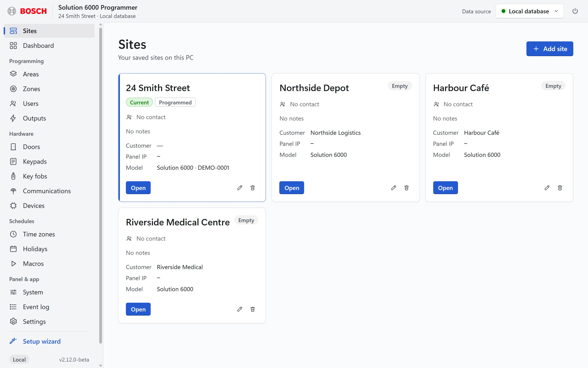
Task: Edit Harbour Café with pencil icon
Action: 547,188
